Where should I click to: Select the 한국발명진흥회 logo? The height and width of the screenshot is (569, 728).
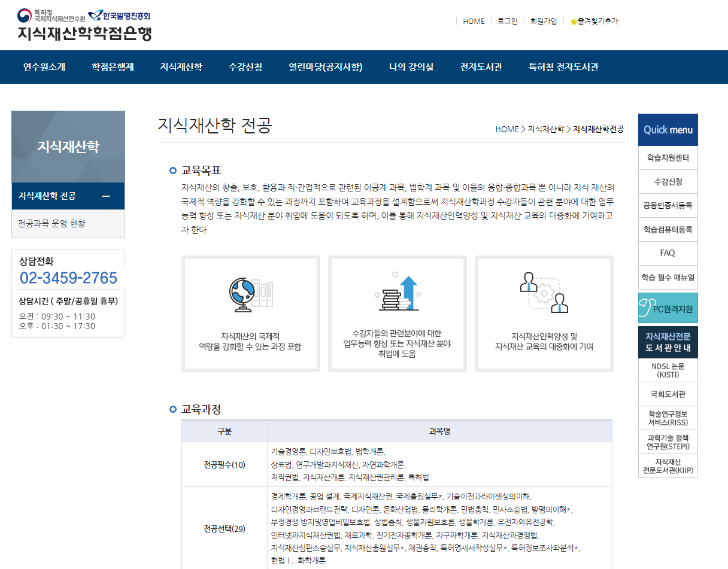119,16
